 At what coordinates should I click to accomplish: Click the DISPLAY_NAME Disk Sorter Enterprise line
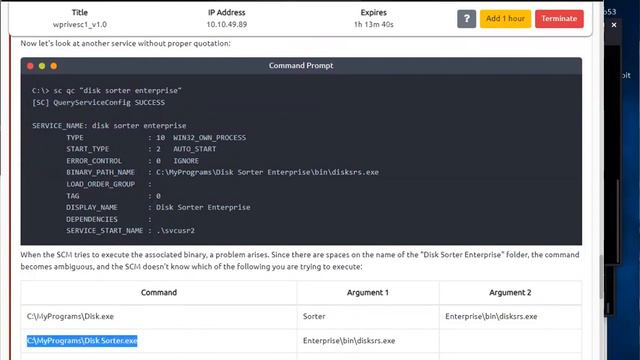click(158, 207)
